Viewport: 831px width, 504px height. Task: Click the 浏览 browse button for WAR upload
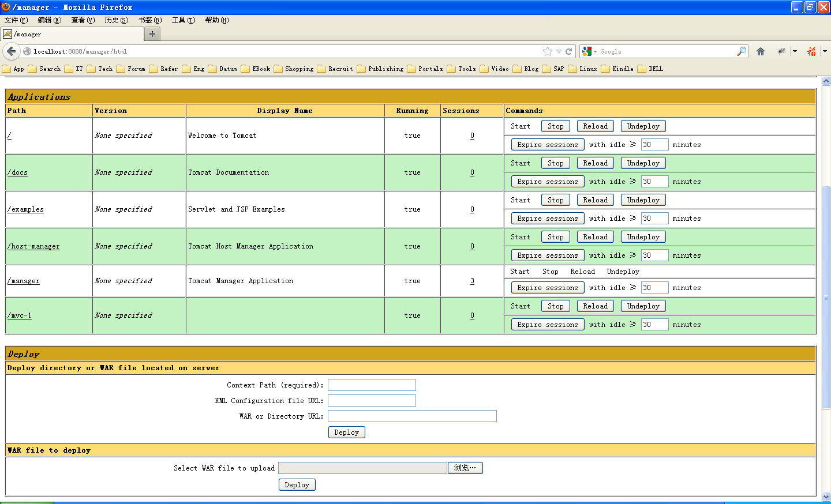pos(465,468)
